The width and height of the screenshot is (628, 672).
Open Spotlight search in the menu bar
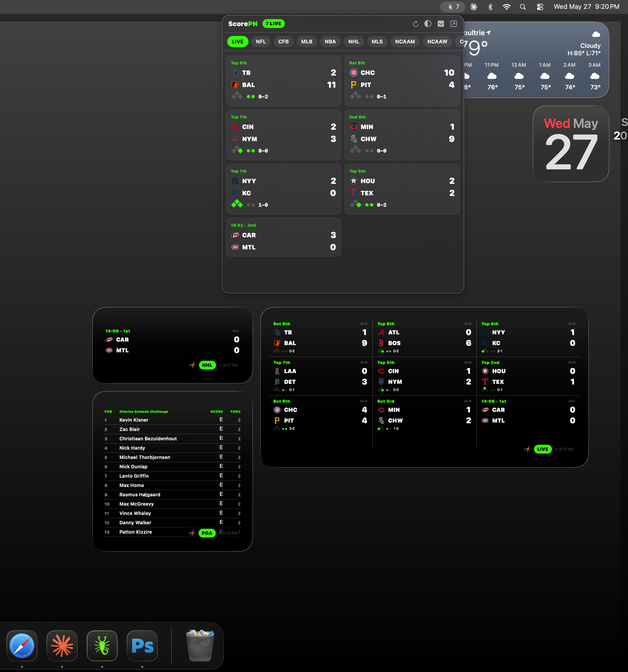(x=523, y=7)
